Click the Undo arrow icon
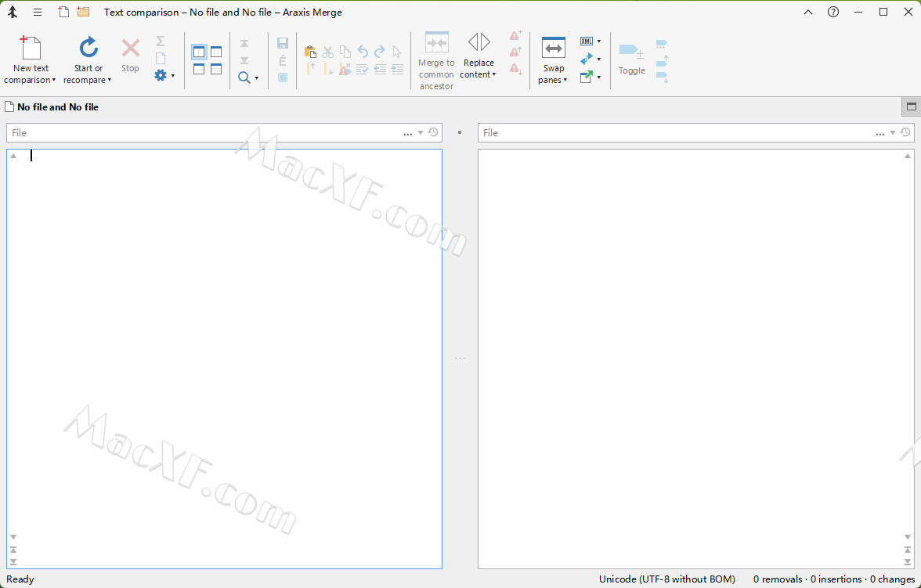This screenshot has height=588, width=921. click(x=363, y=52)
